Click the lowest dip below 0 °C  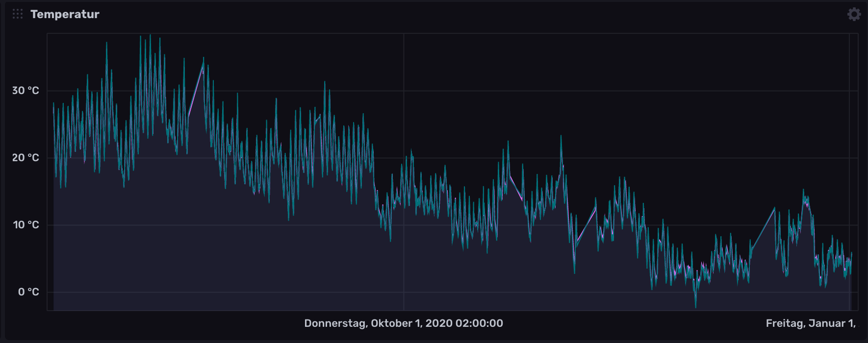[x=695, y=306]
